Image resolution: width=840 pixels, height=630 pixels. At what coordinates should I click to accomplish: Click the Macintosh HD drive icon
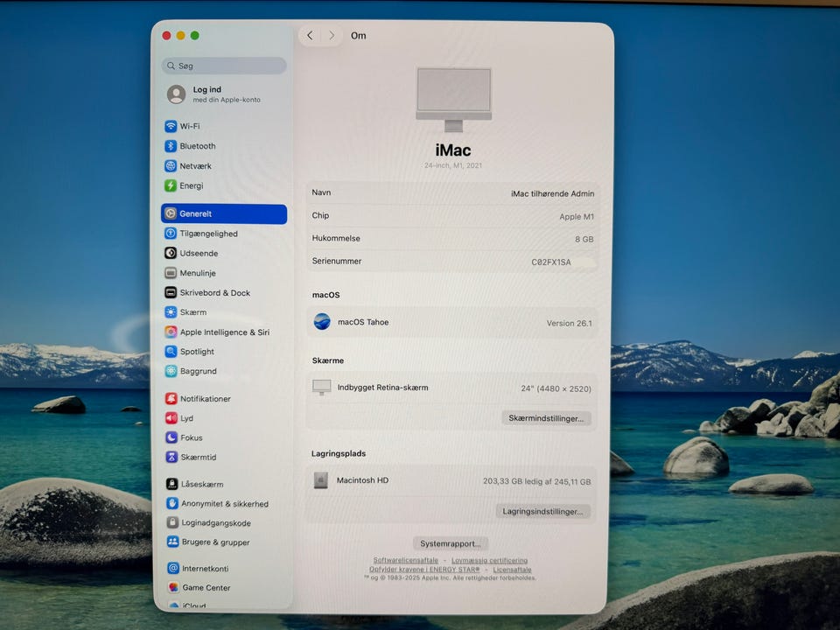click(x=320, y=480)
